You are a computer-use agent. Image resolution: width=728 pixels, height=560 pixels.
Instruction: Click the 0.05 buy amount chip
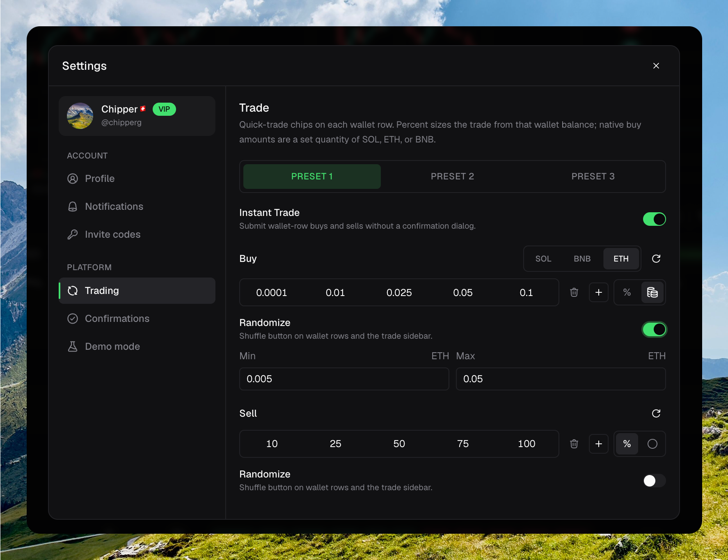pyautogui.click(x=463, y=293)
